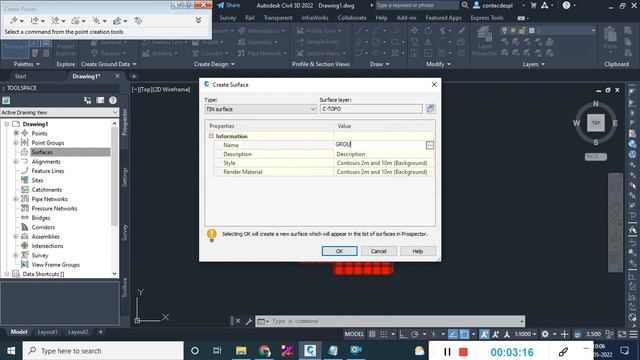Open Toolspace help question-mark icon
Image resolution: width=640 pixels, height=360 pixels.
coord(113,100)
